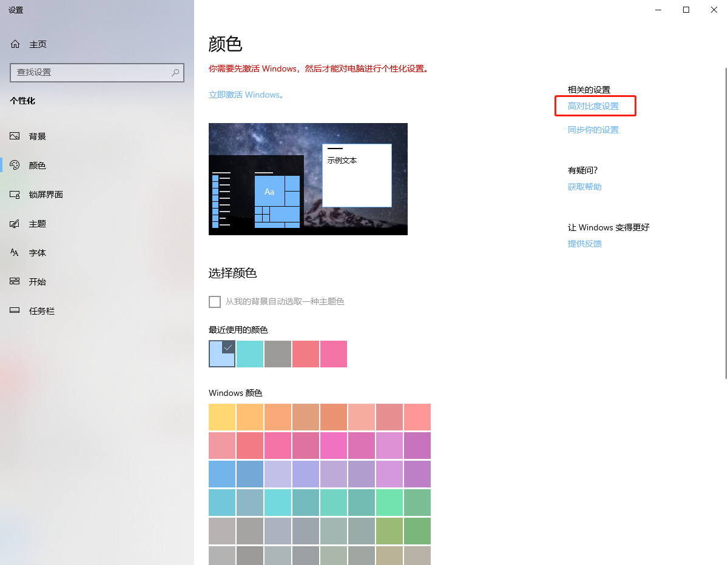Enable 从我的背景自动选取一种主题色 checkbox
The width and height of the screenshot is (728, 565).
(x=215, y=301)
